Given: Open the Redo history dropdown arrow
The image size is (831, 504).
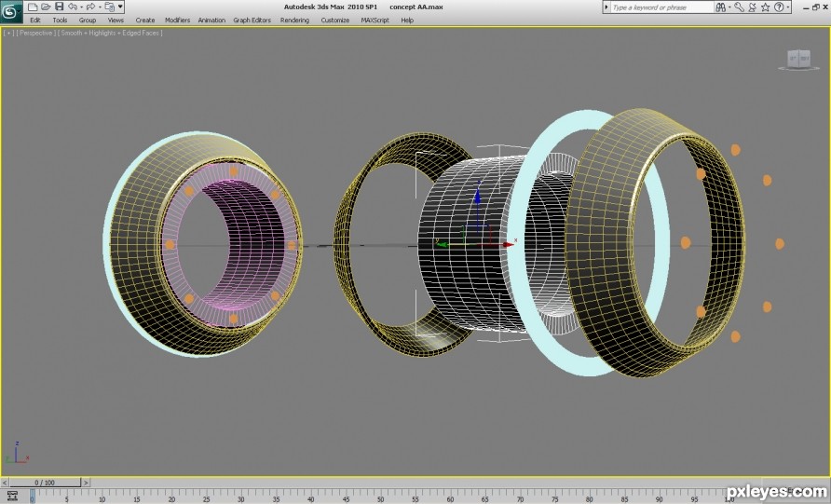Looking at the screenshot, I should tap(100, 7).
